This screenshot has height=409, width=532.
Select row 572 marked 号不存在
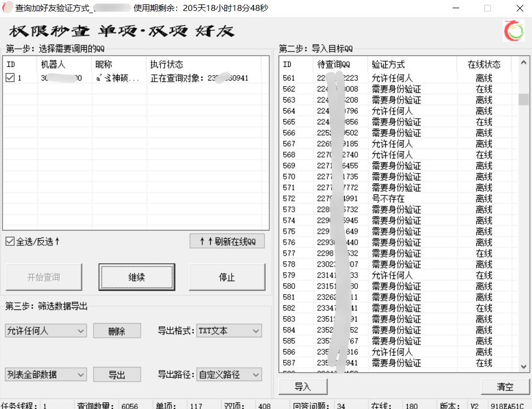coord(383,198)
